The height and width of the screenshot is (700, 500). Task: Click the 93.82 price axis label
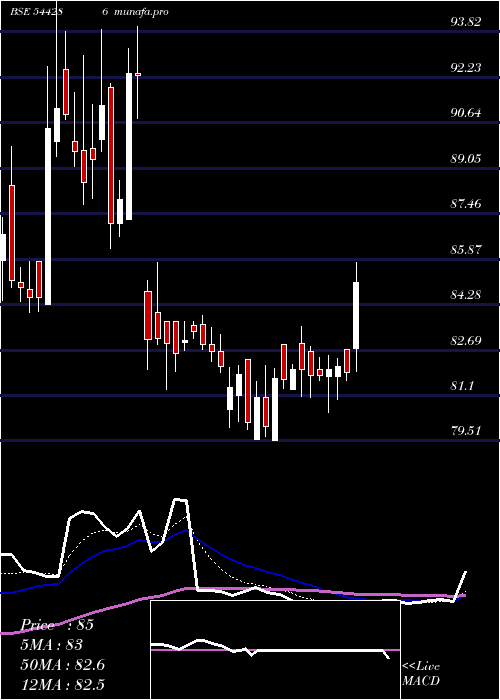coord(466,22)
